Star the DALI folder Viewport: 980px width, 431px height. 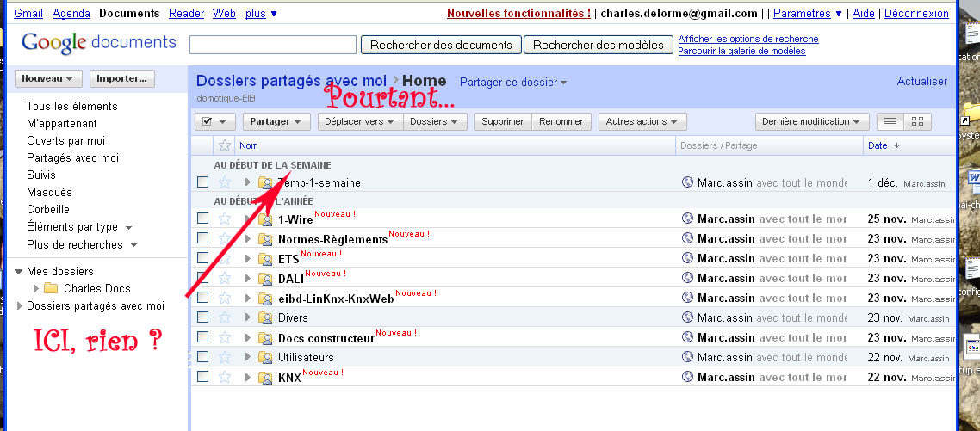[x=225, y=278]
